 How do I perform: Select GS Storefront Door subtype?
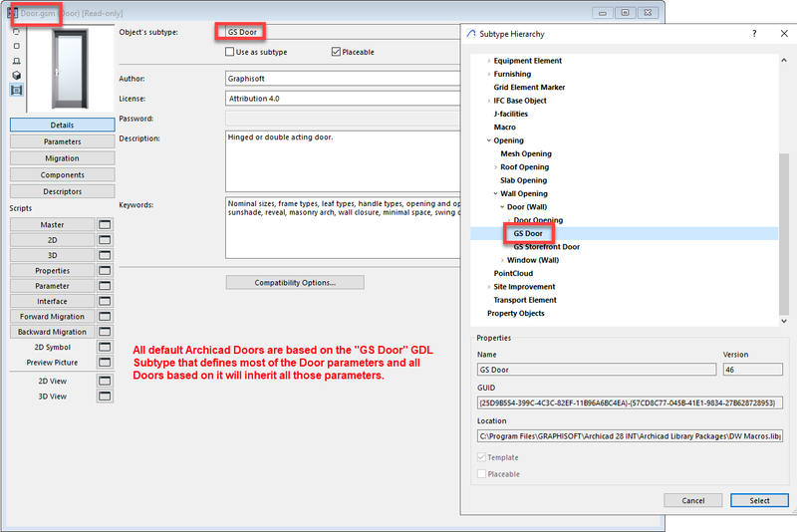click(546, 246)
